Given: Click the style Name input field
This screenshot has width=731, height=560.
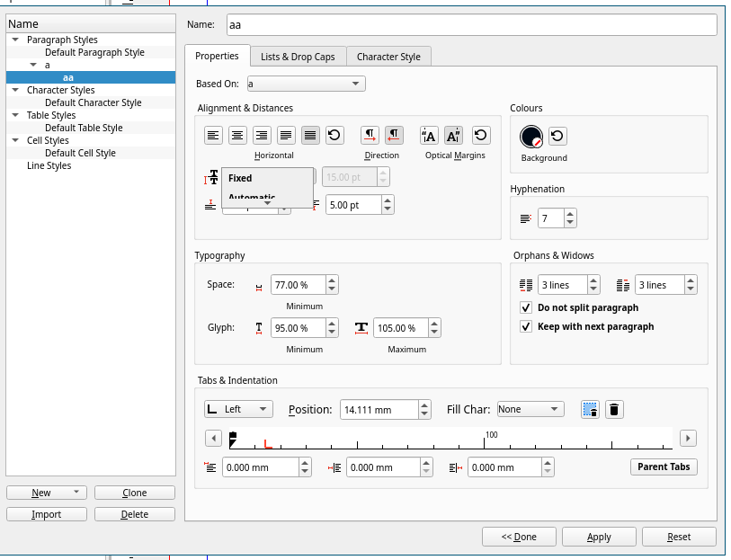Looking at the screenshot, I should tap(470, 25).
